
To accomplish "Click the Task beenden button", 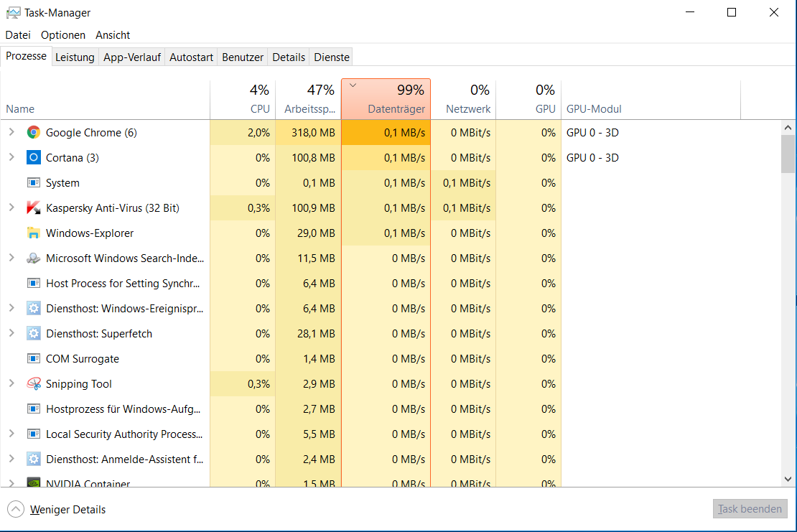I will click(x=750, y=509).
